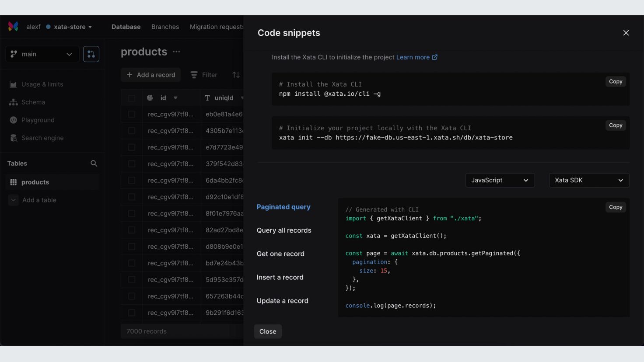Select the Query all records snippet
This screenshot has height=362, width=644.
pyautogui.click(x=284, y=230)
